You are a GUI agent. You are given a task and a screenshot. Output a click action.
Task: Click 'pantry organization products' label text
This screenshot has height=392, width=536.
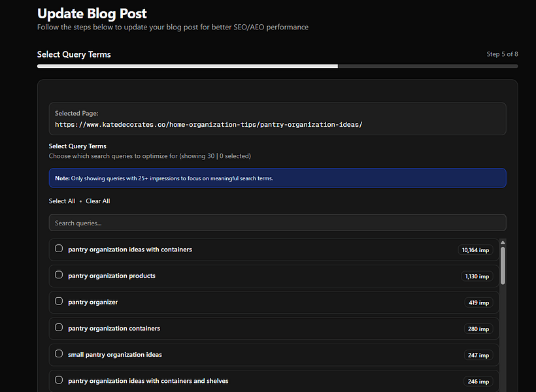coord(111,276)
